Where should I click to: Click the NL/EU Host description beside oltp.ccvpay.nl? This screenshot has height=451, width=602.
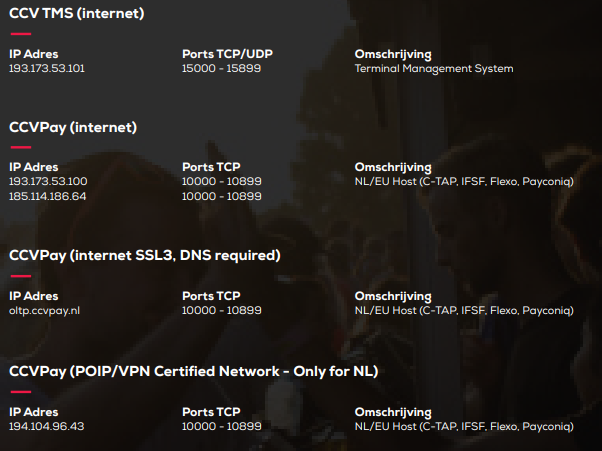[x=464, y=311]
